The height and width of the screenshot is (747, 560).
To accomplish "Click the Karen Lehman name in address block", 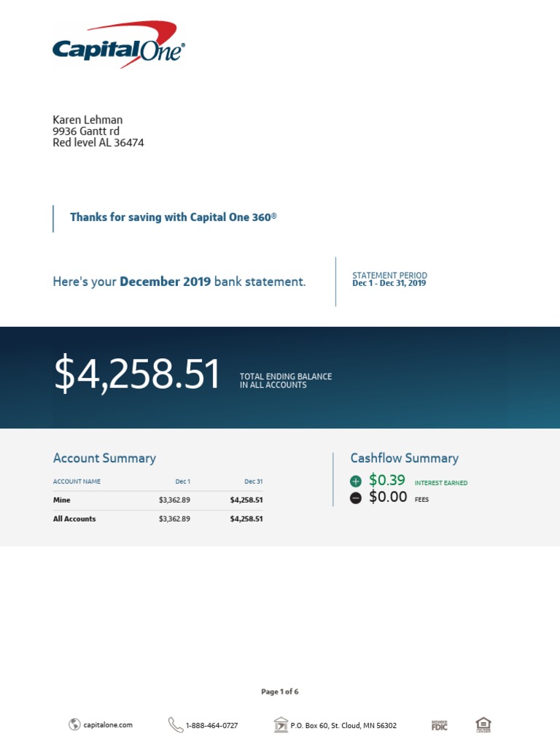I will coord(87,120).
